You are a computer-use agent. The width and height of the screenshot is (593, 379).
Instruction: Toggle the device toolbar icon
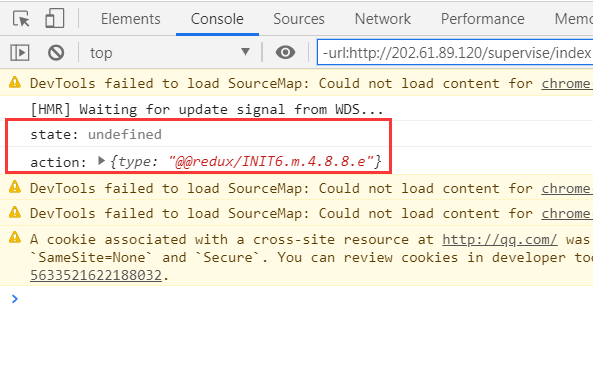[x=54, y=18]
